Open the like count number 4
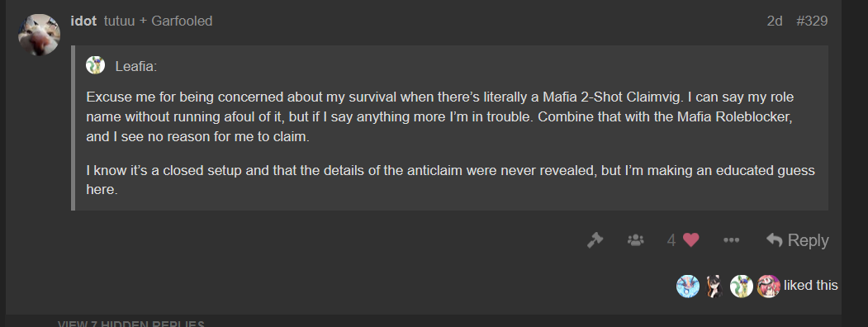This screenshot has width=868, height=327. (671, 240)
